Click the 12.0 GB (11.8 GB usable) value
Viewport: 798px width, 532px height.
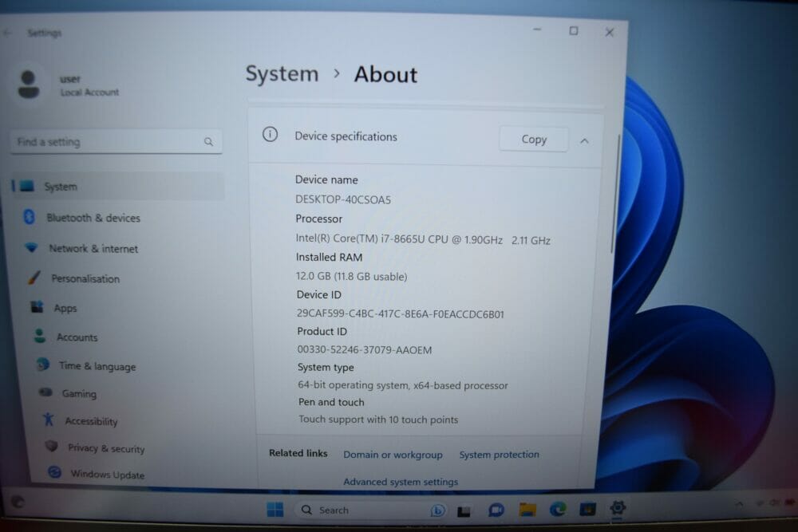click(x=352, y=277)
